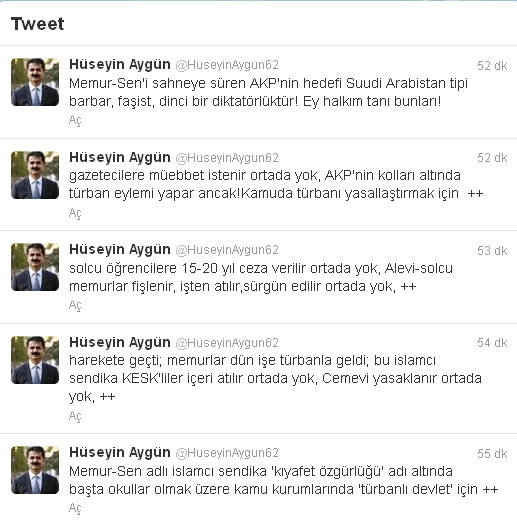Click the avatar on the harekete geçti tweet
The height and width of the screenshot is (520, 517).
coord(35,360)
